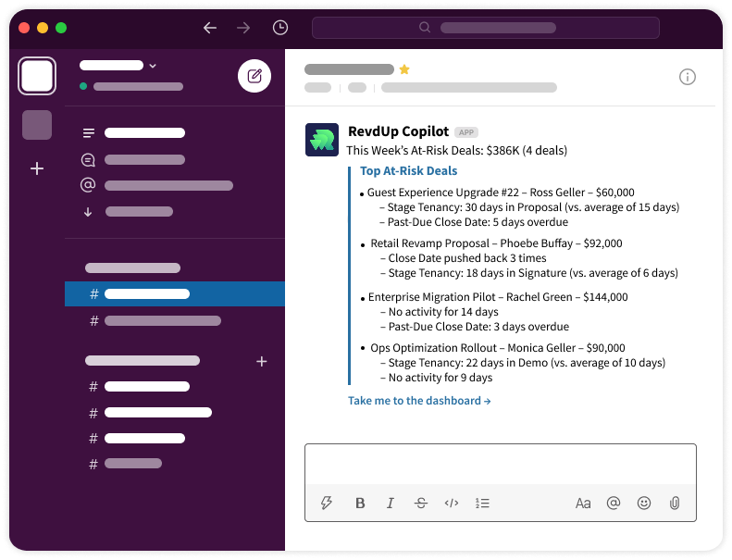Add a channel with the sidebar plus

point(261,361)
